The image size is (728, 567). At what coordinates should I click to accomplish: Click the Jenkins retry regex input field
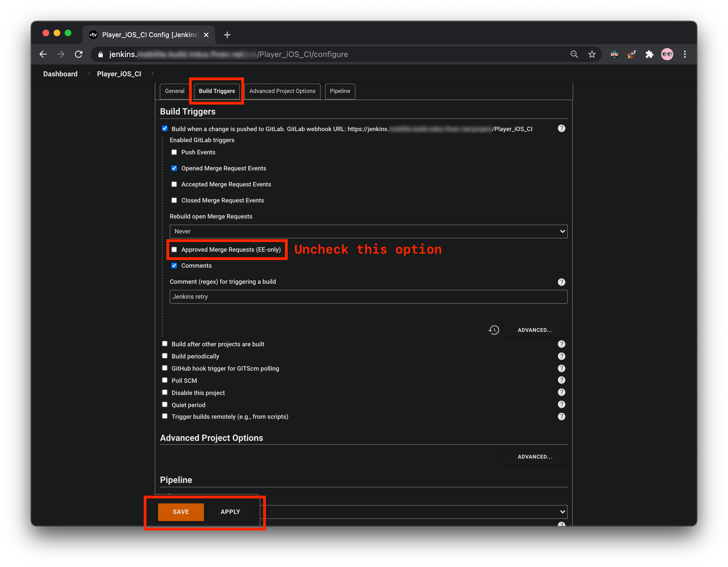[x=368, y=296]
